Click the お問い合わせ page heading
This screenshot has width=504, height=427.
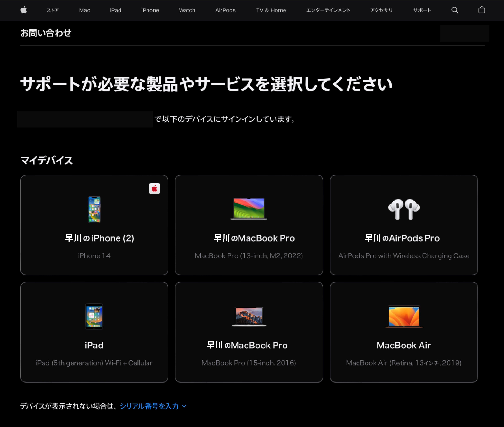point(46,33)
